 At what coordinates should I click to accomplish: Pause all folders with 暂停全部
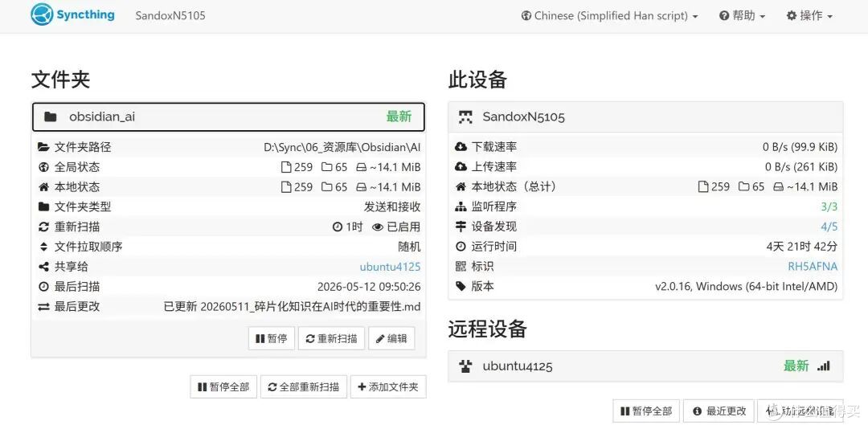pos(223,387)
